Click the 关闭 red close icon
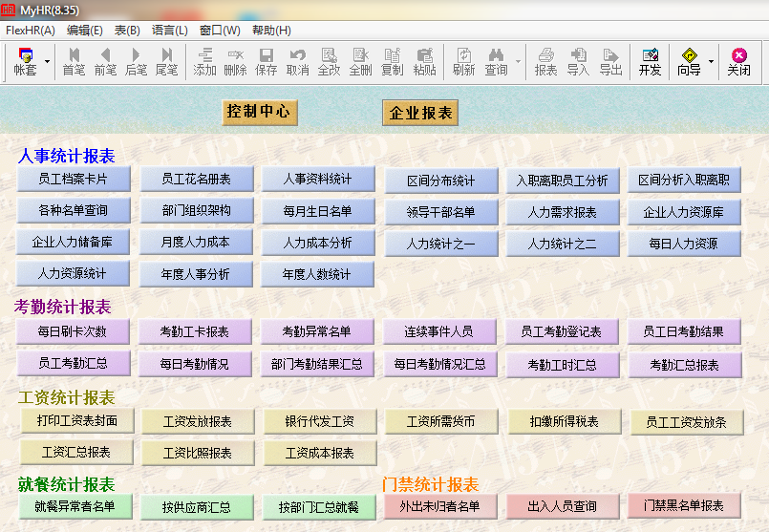The height and width of the screenshot is (532, 769). click(738, 61)
